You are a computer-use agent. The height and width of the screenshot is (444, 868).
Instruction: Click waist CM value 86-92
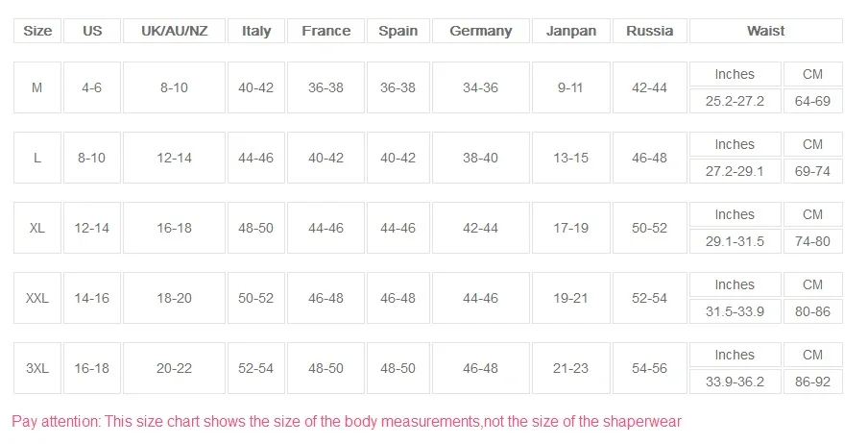[813, 382]
